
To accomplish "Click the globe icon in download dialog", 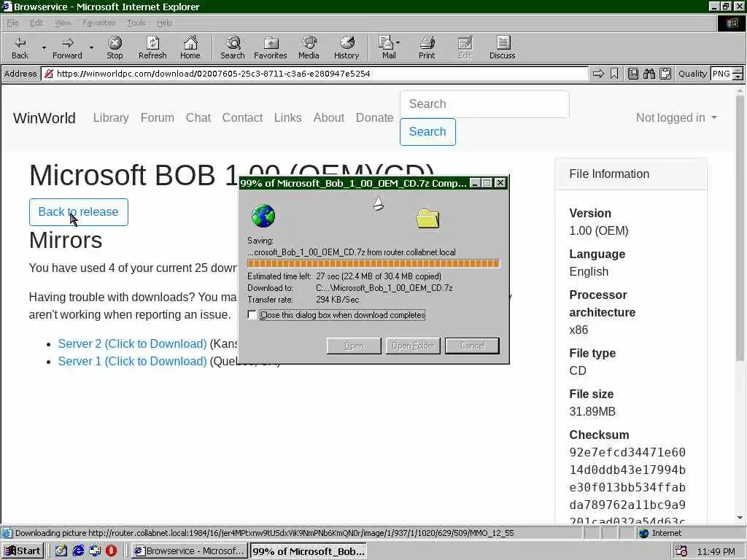I will (x=263, y=216).
